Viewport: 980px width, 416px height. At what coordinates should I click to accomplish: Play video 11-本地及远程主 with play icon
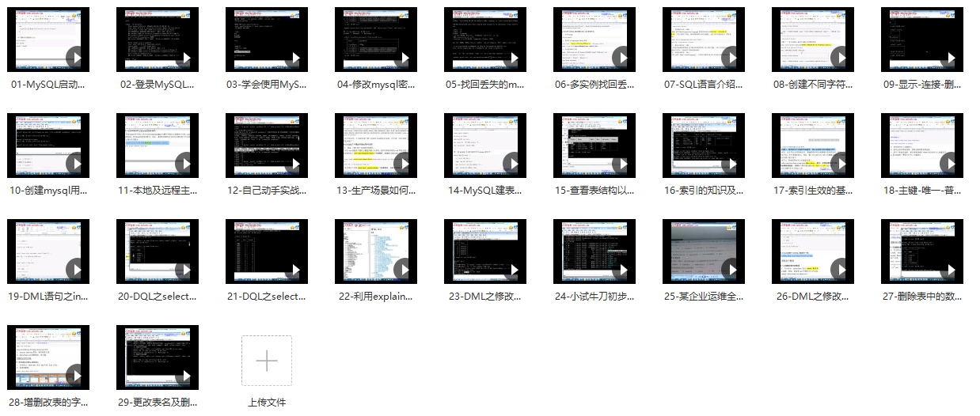(185, 164)
